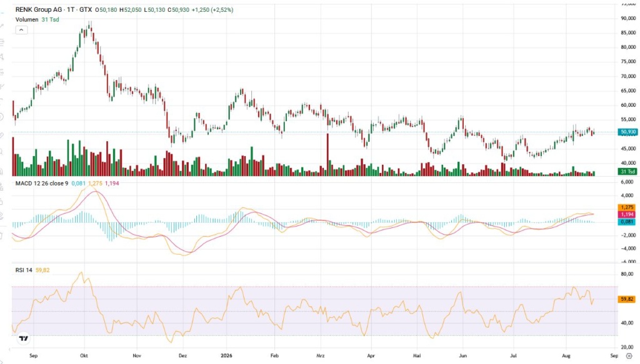Screen dimensions: 640x364
Task: Click the open value O50,180
Action: click(106, 10)
